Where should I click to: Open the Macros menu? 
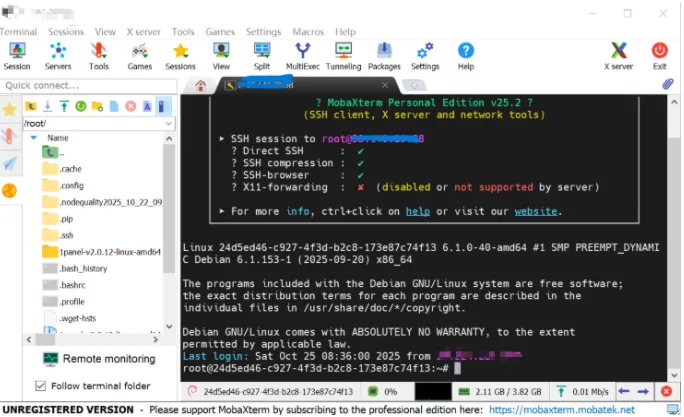[308, 32]
